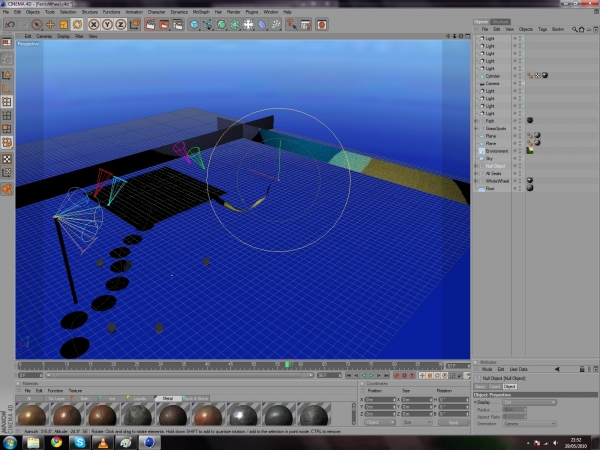
Task: Click the orange record icon in toolbar
Action: [322, 25]
